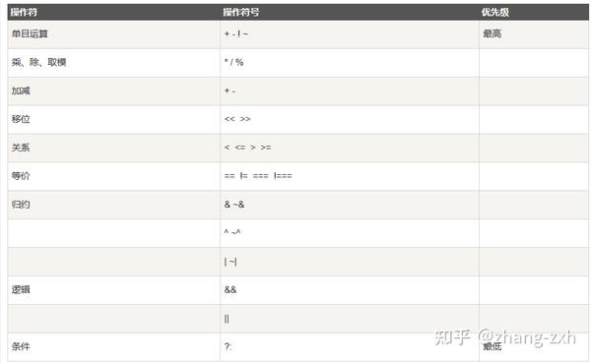Click the 知乎 @zhang-zxh watermark
591x364 pixels.
(505, 336)
